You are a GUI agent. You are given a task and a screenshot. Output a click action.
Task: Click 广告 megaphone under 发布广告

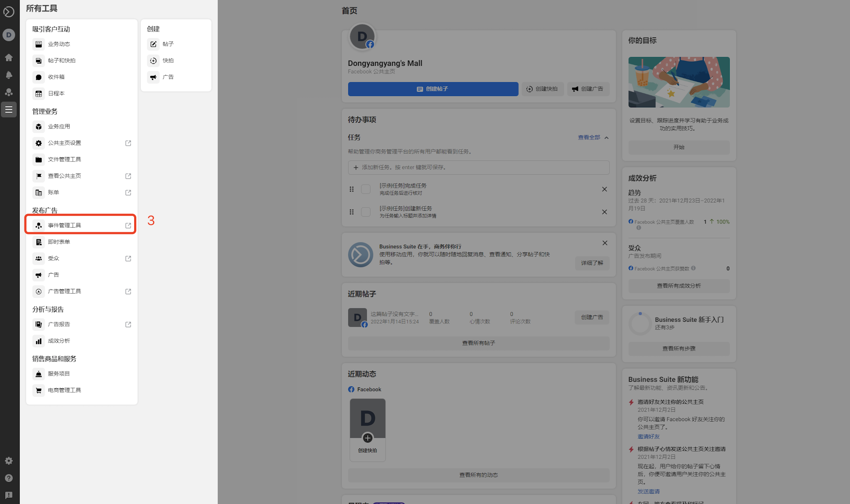38,275
